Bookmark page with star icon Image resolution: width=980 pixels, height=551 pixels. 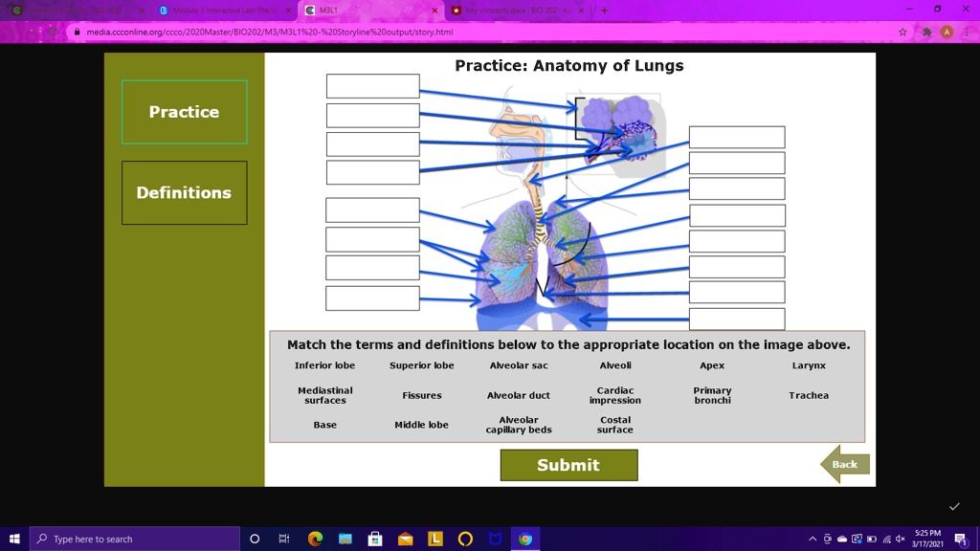902,32
